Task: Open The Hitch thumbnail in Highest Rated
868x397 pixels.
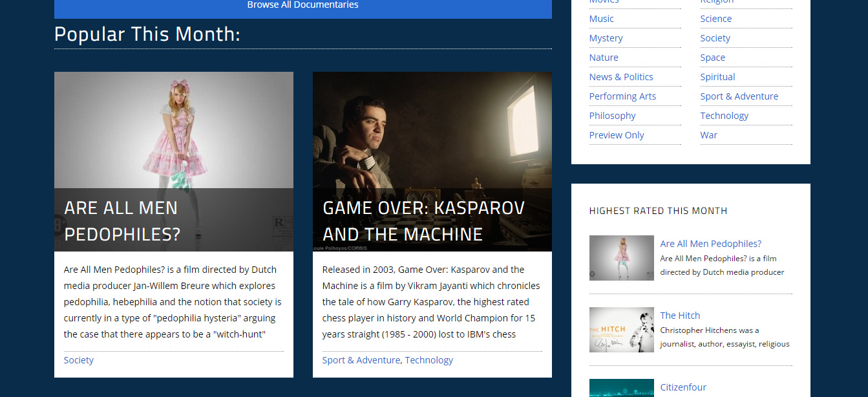Action: 622,330
